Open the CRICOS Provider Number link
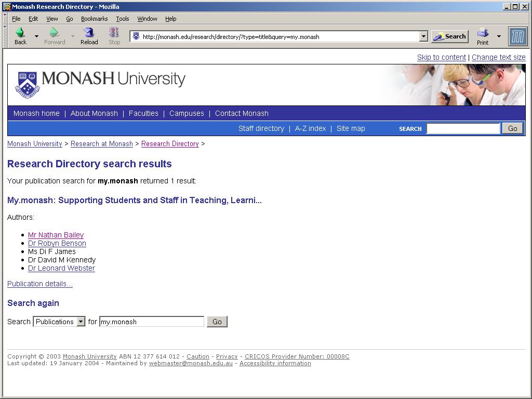The height and width of the screenshot is (399, 532). click(297, 356)
